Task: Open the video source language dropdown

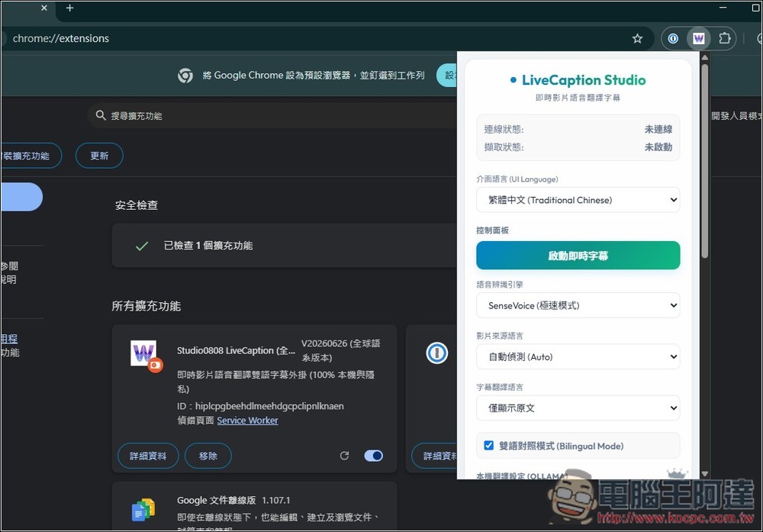Action: point(578,356)
